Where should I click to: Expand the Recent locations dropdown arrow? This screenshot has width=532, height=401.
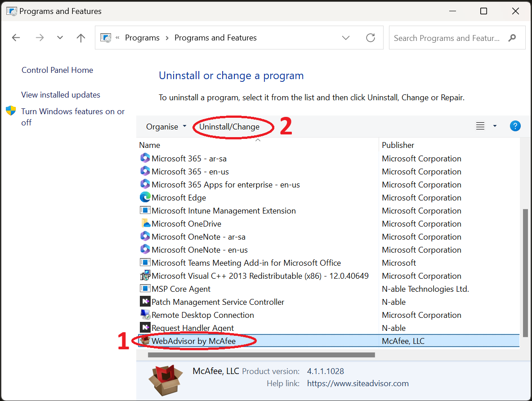click(60, 38)
